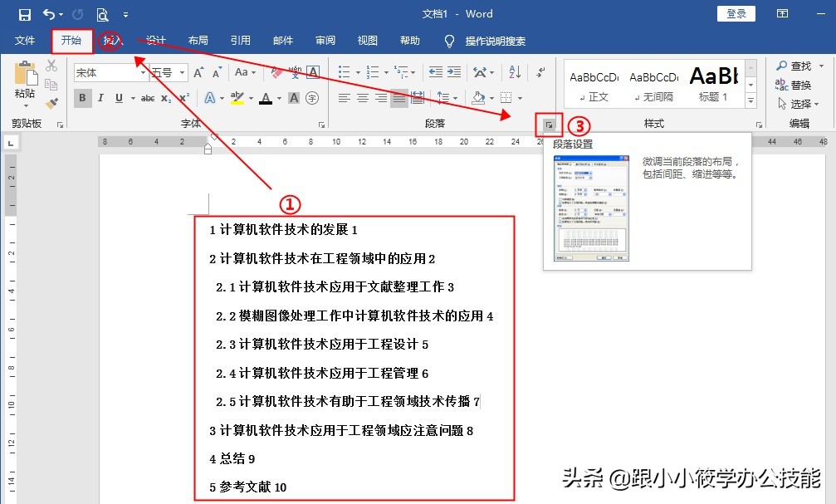
Task: Open the Find (查找) tool
Action: (x=799, y=65)
